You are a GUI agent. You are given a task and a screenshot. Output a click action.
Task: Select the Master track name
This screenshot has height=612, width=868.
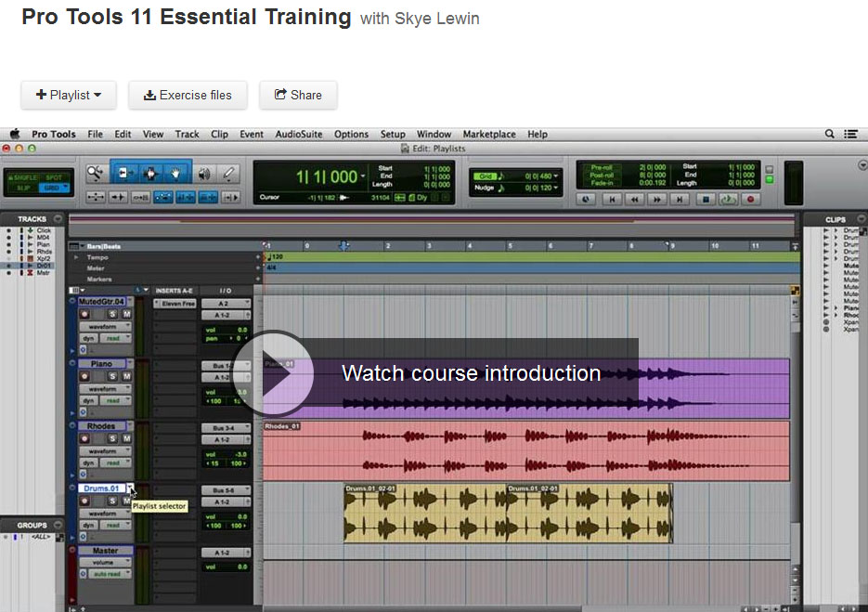coord(105,551)
